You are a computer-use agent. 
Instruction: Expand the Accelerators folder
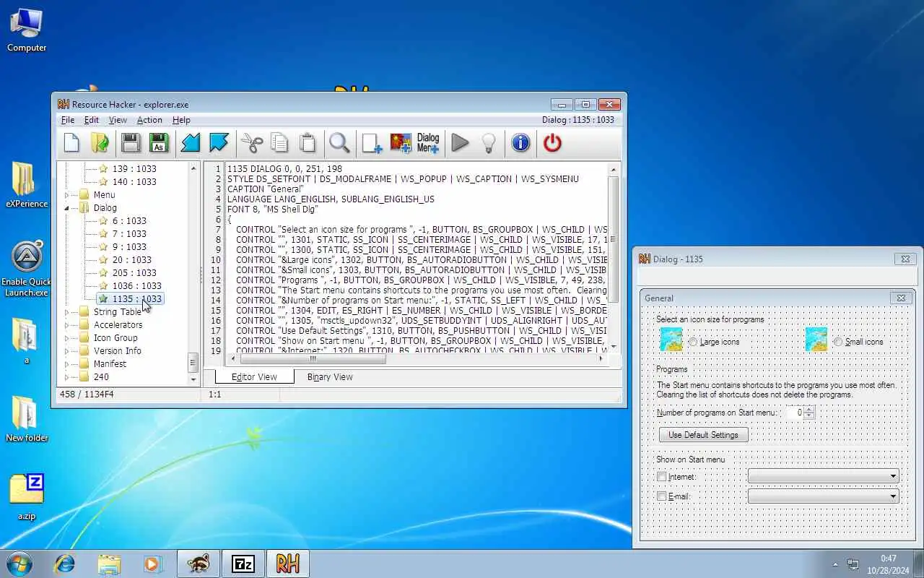pos(67,325)
